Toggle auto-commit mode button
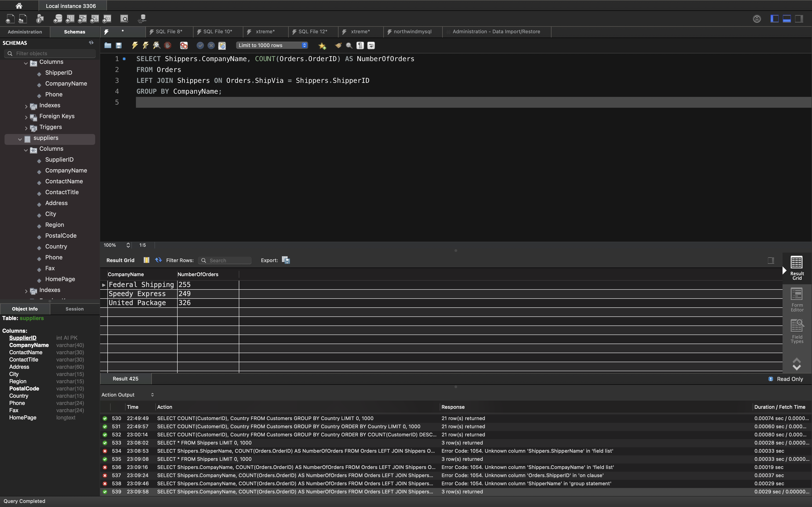This screenshot has width=812, height=507. click(222, 45)
